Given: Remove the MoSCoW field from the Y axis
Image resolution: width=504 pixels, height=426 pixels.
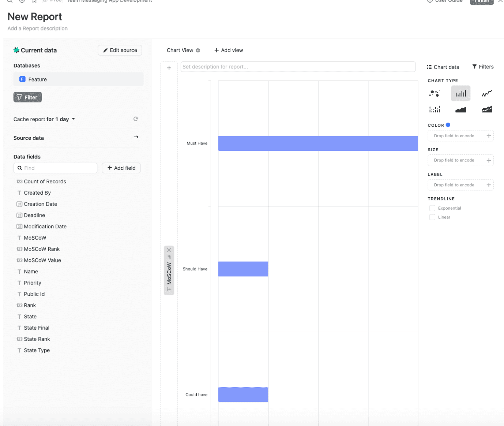Looking at the screenshot, I should (x=169, y=250).
